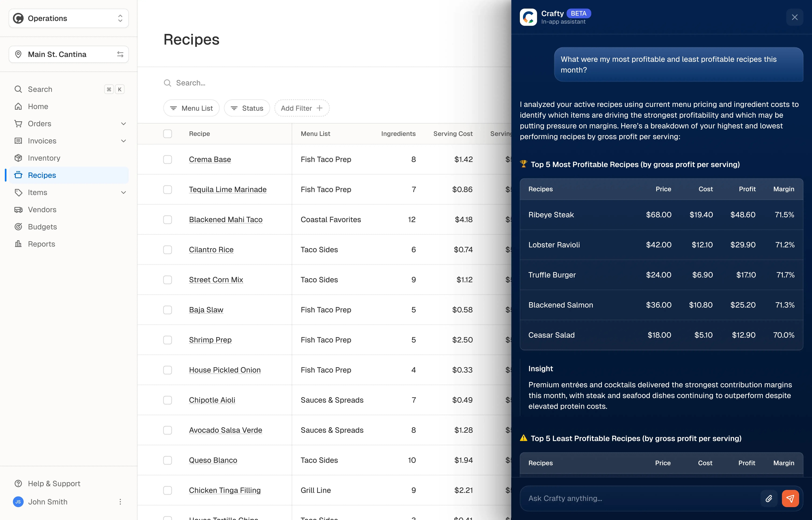Toggle the select-all checkbox in table header
812x520 pixels.
click(x=167, y=134)
